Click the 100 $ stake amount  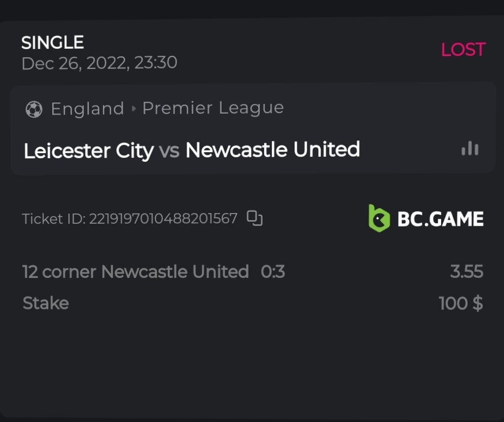coord(460,303)
